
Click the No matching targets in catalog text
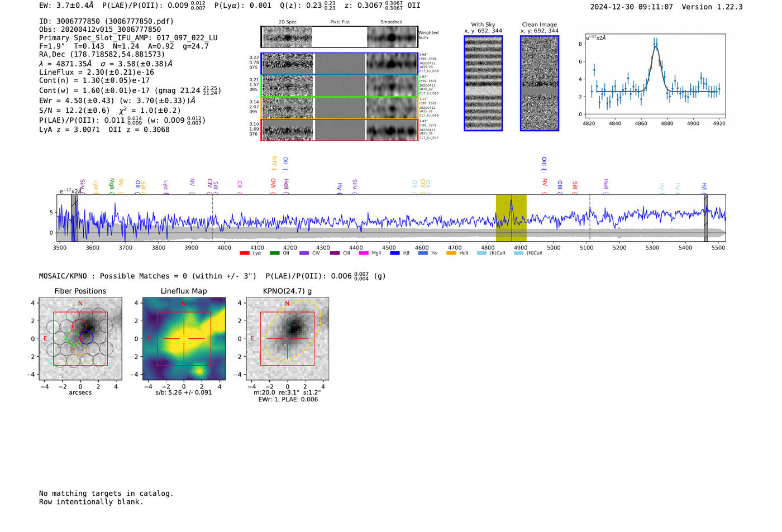106,493
